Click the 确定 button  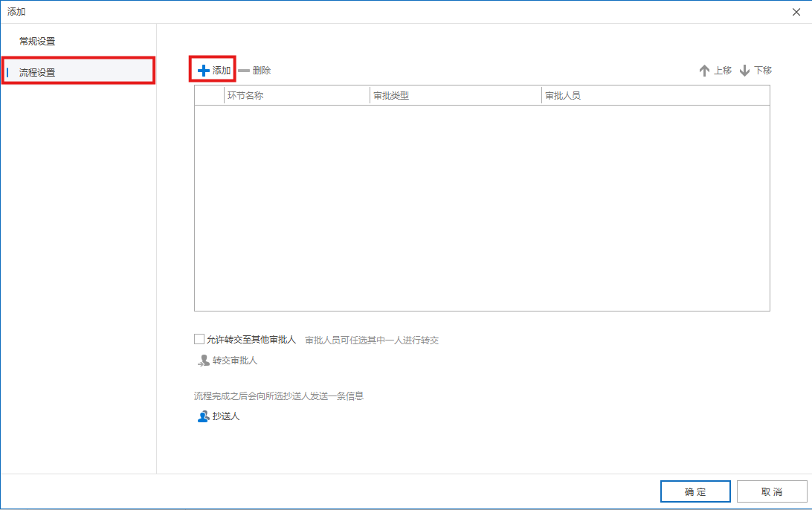tap(695, 491)
